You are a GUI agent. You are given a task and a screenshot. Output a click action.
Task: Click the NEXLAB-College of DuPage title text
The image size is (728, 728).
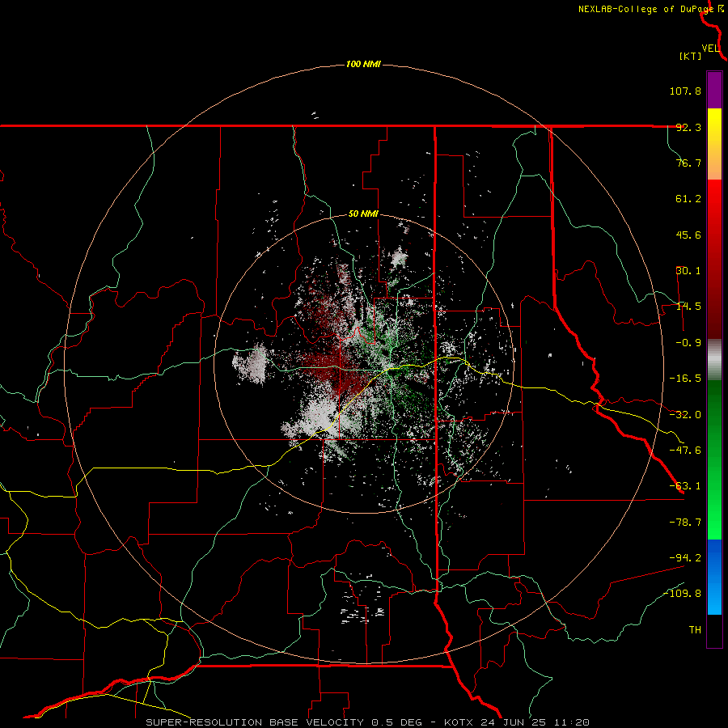pyautogui.click(x=645, y=9)
